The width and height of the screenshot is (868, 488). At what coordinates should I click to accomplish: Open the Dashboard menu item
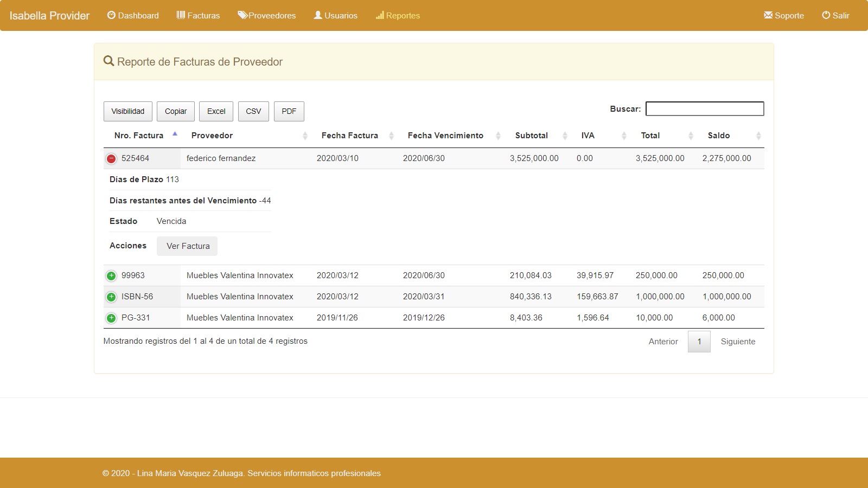pyautogui.click(x=133, y=16)
